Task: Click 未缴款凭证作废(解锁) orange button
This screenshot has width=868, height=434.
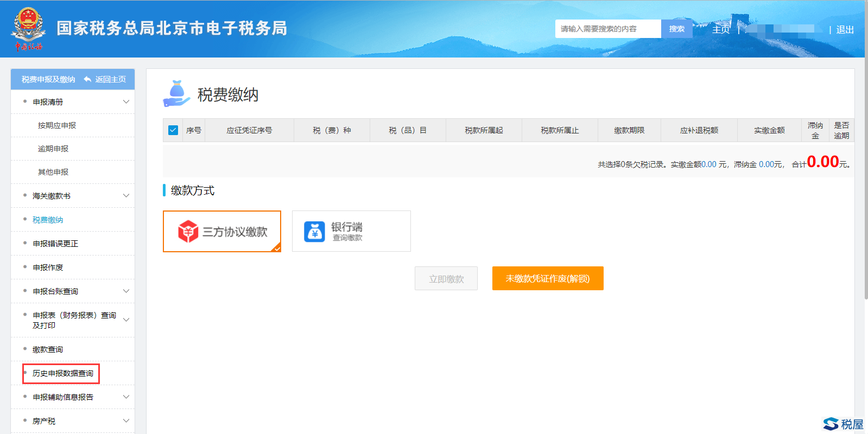Action: (548, 278)
